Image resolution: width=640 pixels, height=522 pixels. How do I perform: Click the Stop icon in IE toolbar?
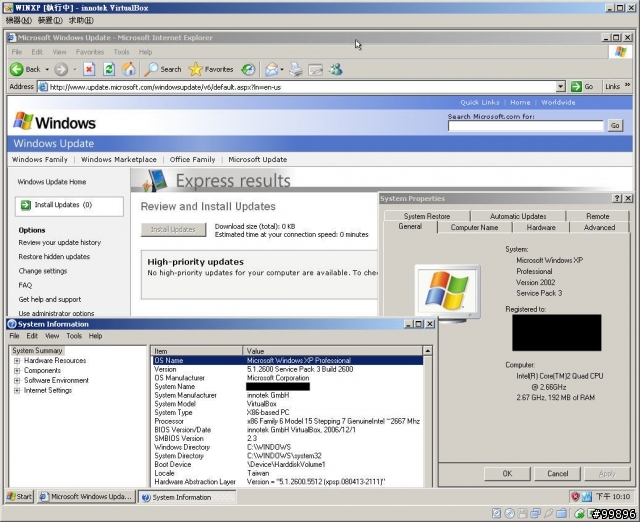coord(89,69)
